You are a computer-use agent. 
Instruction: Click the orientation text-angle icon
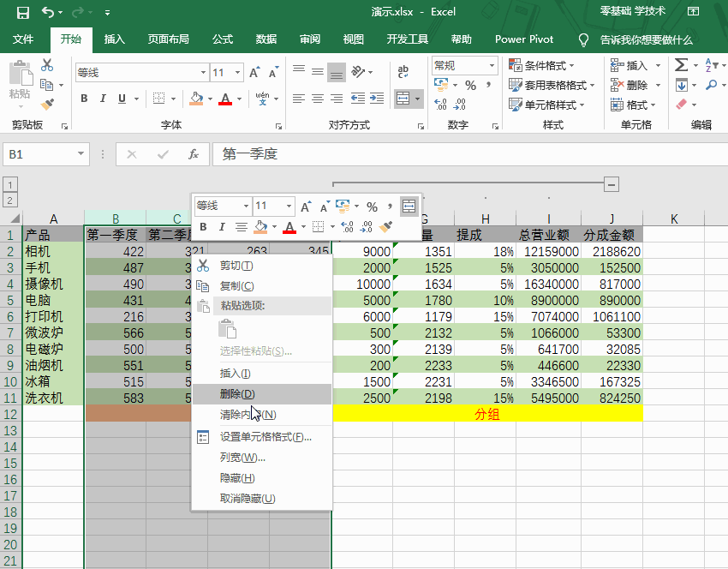coord(357,72)
